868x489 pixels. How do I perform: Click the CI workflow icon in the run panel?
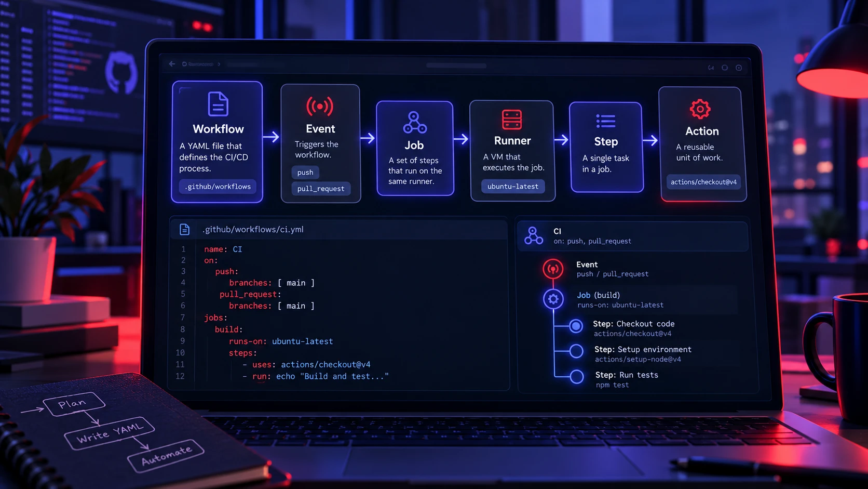pyautogui.click(x=533, y=235)
